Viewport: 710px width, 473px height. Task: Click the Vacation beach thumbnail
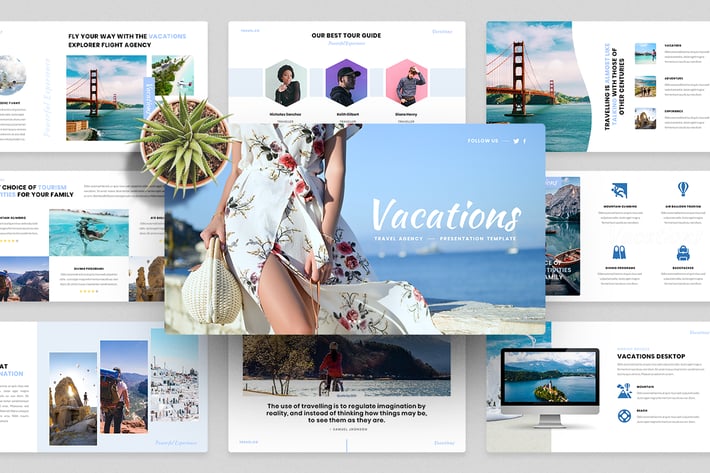645,53
